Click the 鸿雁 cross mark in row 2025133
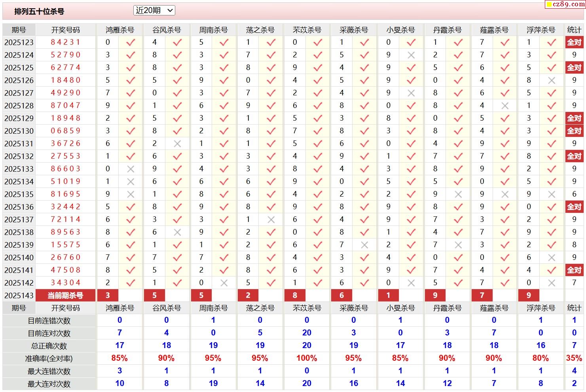Screen dimensions: 586x392 coord(131,169)
